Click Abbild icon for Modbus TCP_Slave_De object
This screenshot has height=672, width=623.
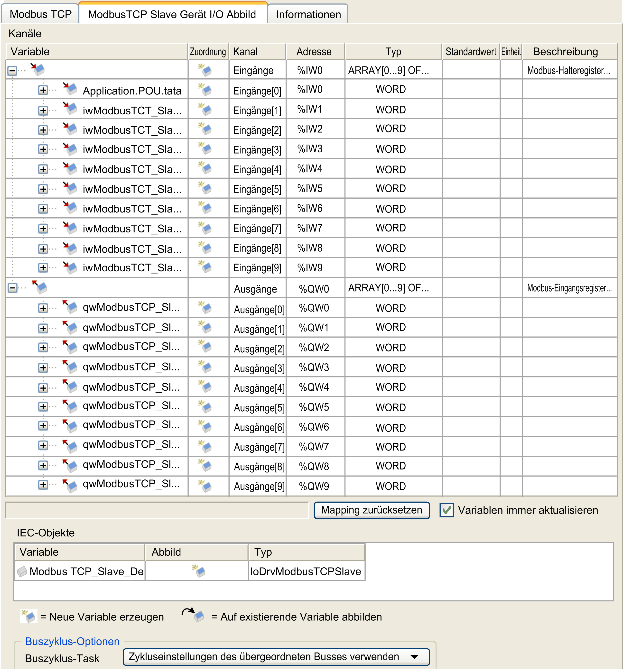point(199,571)
